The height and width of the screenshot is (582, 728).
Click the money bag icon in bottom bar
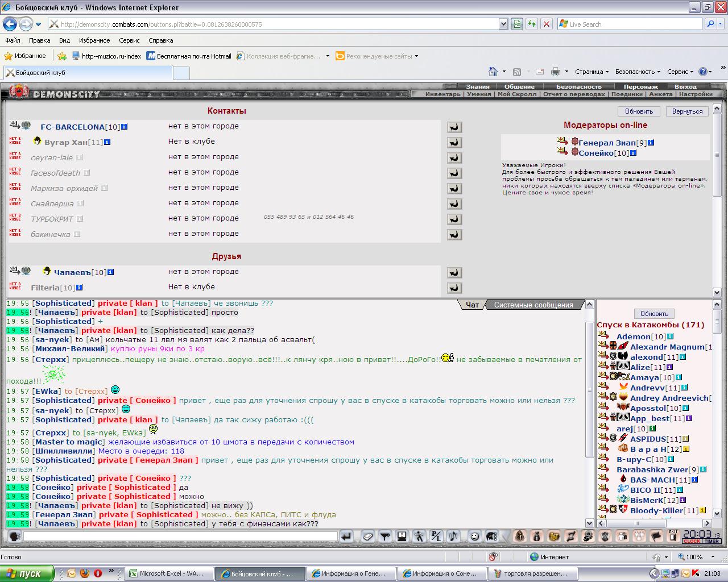(536, 536)
